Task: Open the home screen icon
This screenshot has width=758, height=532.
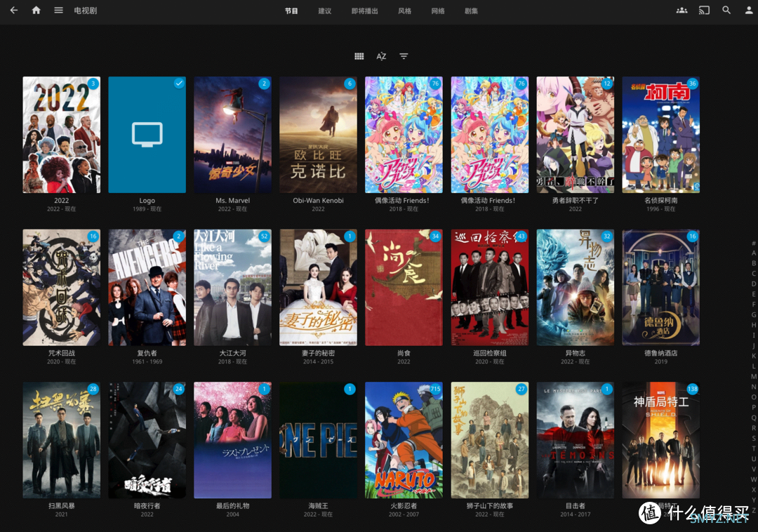Action: 36,10
